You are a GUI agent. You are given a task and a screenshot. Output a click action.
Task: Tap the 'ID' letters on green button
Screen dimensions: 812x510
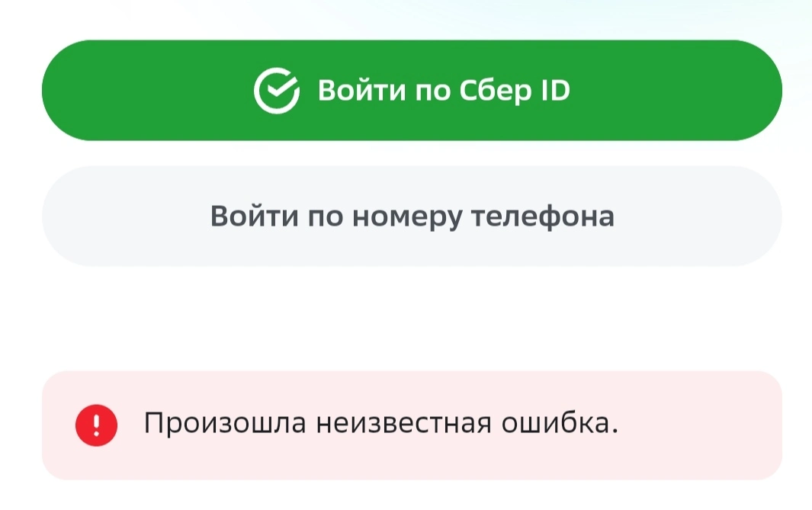(x=555, y=91)
